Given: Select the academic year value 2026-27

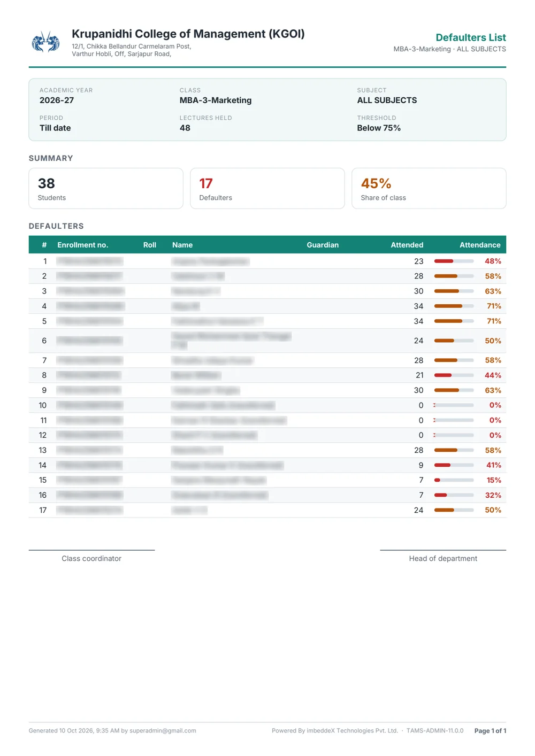Looking at the screenshot, I should (x=57, y=101).
